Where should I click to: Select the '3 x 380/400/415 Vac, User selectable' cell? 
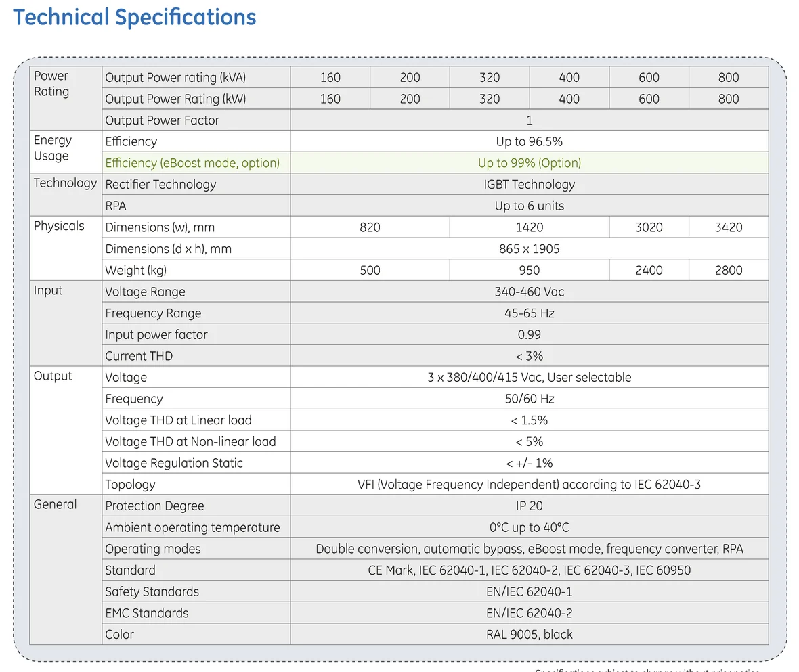[x=529, y=377]
